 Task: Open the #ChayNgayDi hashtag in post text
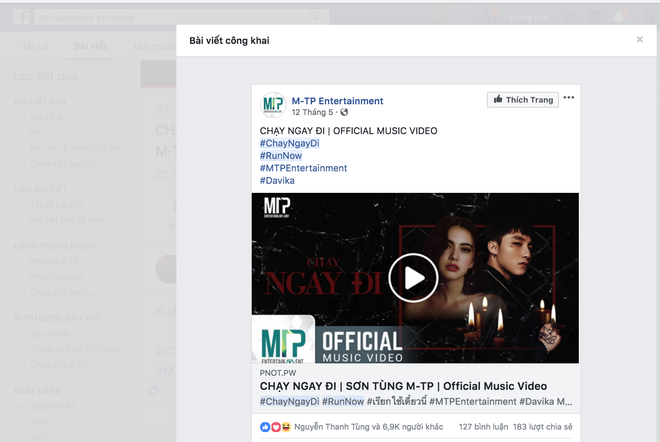click(x=290, y=143)
